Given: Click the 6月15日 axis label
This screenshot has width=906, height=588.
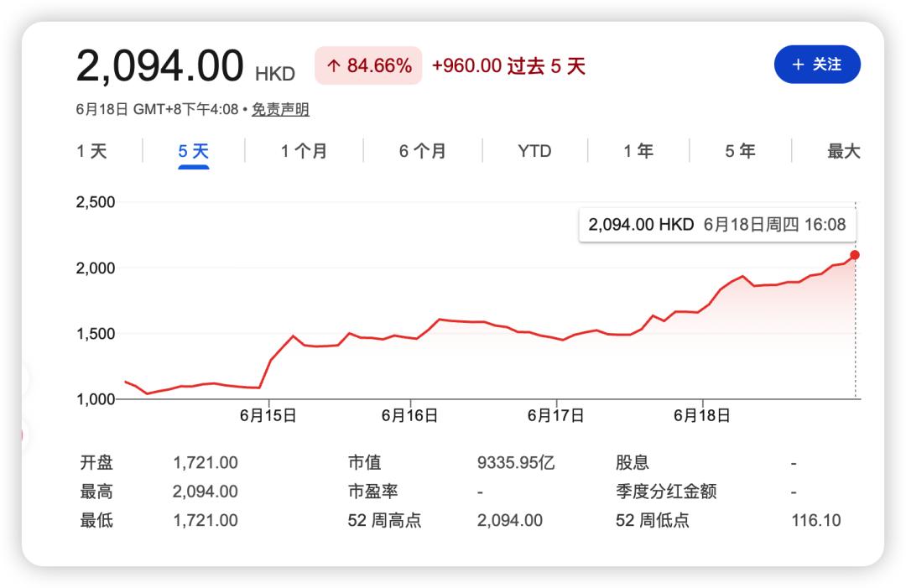Looking at the screenshot, I should [268, 415].
